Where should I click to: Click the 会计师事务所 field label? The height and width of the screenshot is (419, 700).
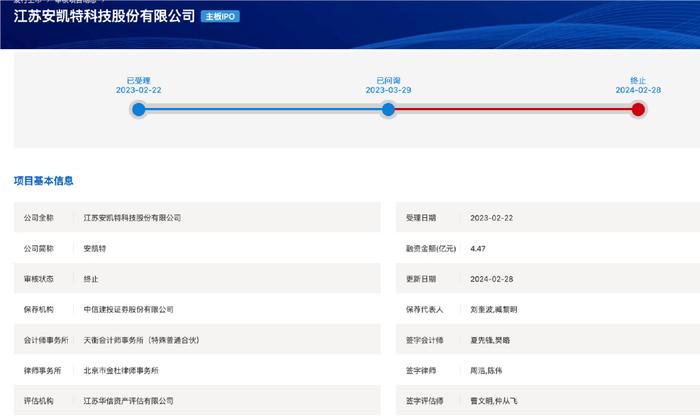pyautogui.click(x=46, y=340)
